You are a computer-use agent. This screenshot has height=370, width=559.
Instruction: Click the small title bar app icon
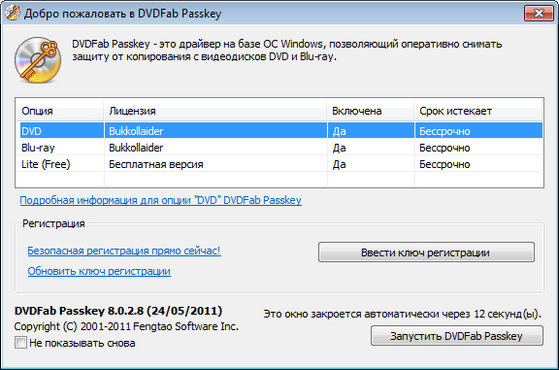point(12,13)
